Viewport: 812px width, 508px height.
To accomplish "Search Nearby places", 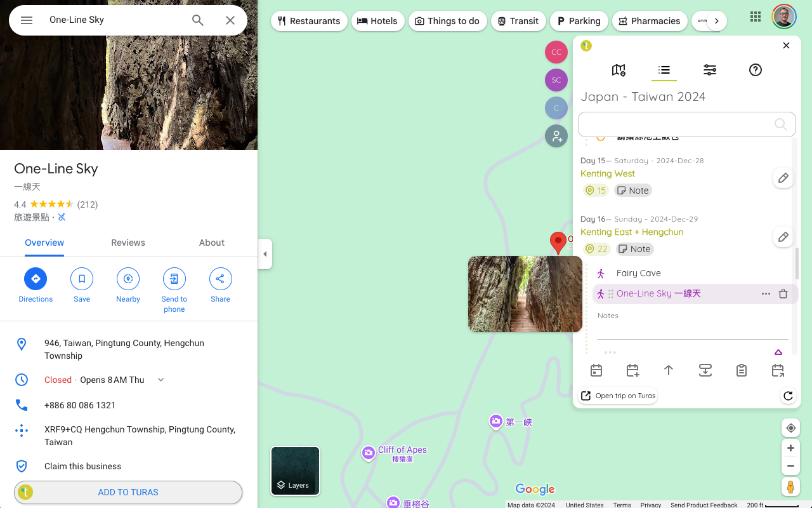I will (x=128, y=285).
